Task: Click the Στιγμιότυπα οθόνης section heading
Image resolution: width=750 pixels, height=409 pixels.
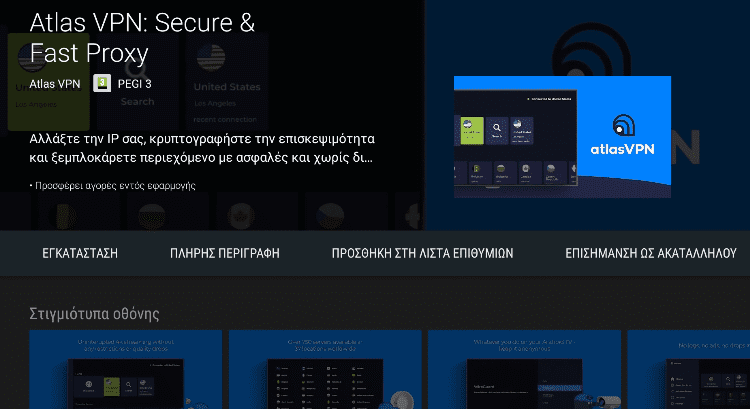Action: pos(94,314)
